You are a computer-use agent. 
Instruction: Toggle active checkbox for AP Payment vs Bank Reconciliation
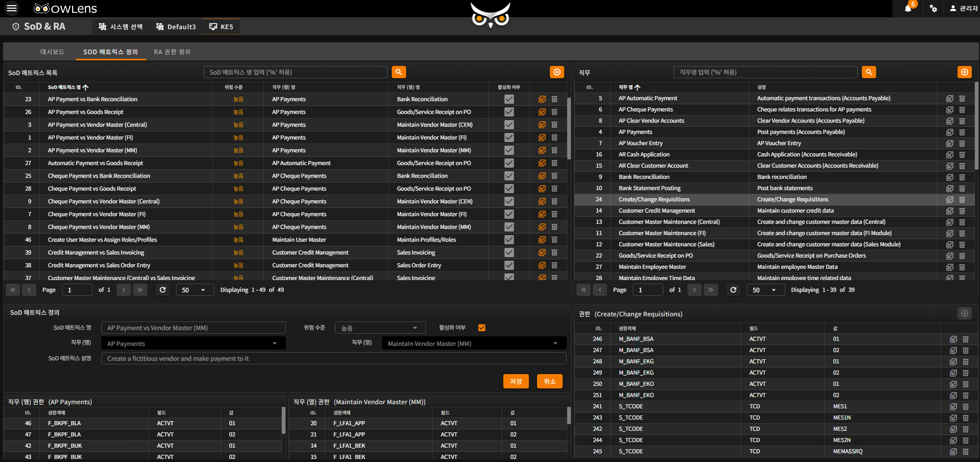click(509, 99)
